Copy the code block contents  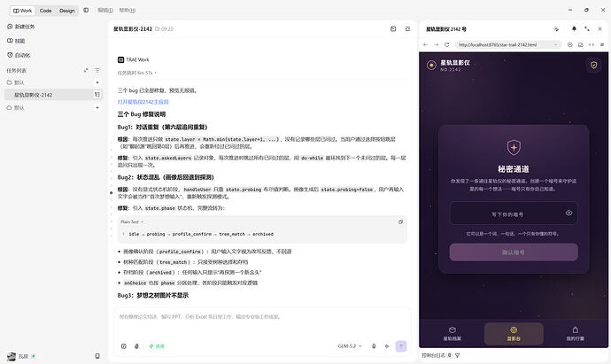pos(400,221)
